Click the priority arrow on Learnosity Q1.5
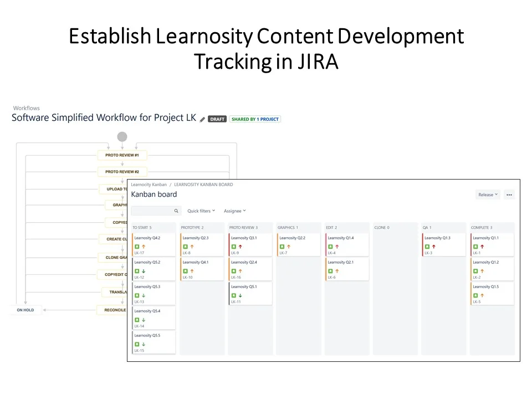The width and height of the screenshot is (532, 399). [482, 295]
